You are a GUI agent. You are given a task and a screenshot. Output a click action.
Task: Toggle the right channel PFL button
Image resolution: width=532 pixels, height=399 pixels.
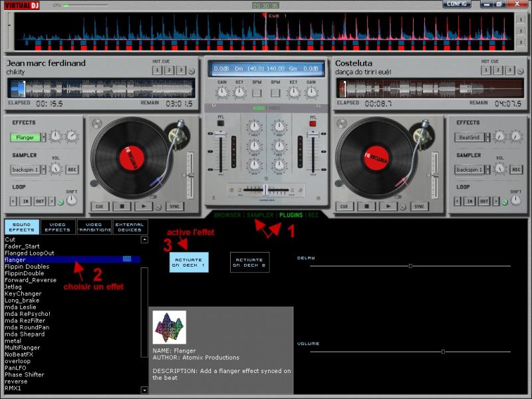pos(312,123)
